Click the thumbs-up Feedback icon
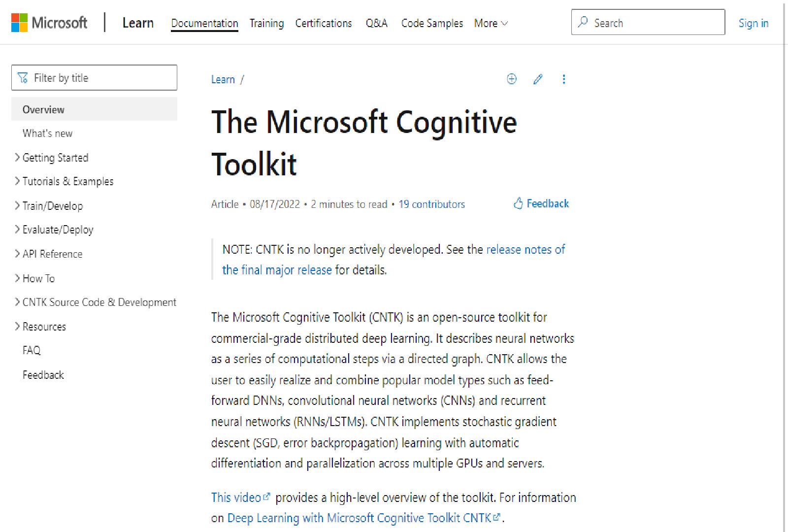Screen dimensions: 788x532 click(x=518, y=203)
